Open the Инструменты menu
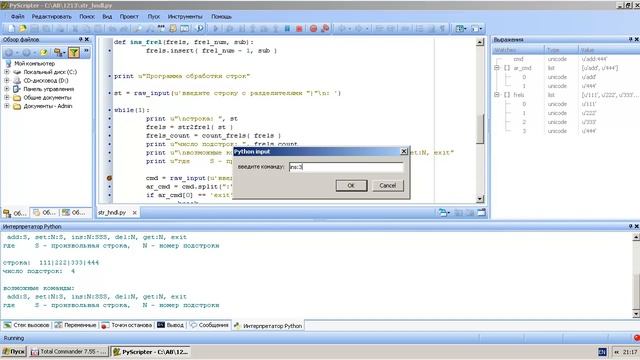 point(185,17)
